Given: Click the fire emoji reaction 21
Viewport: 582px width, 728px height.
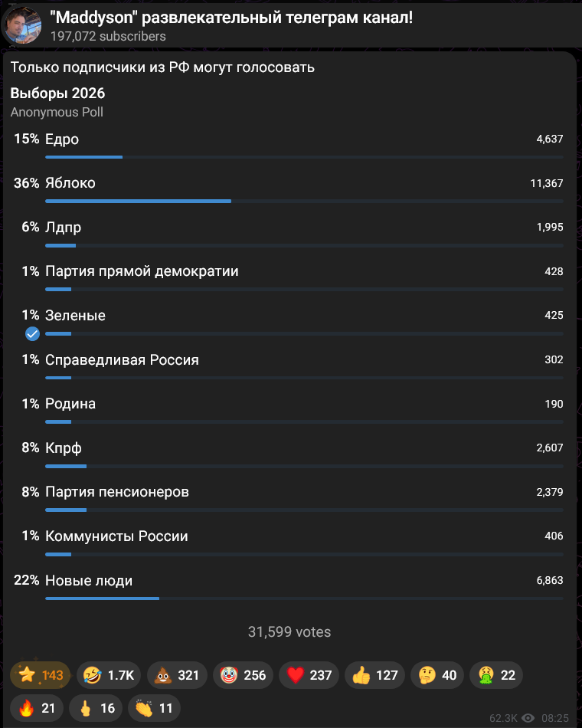Looking at the screenshot, I should (x=37, y=708).
